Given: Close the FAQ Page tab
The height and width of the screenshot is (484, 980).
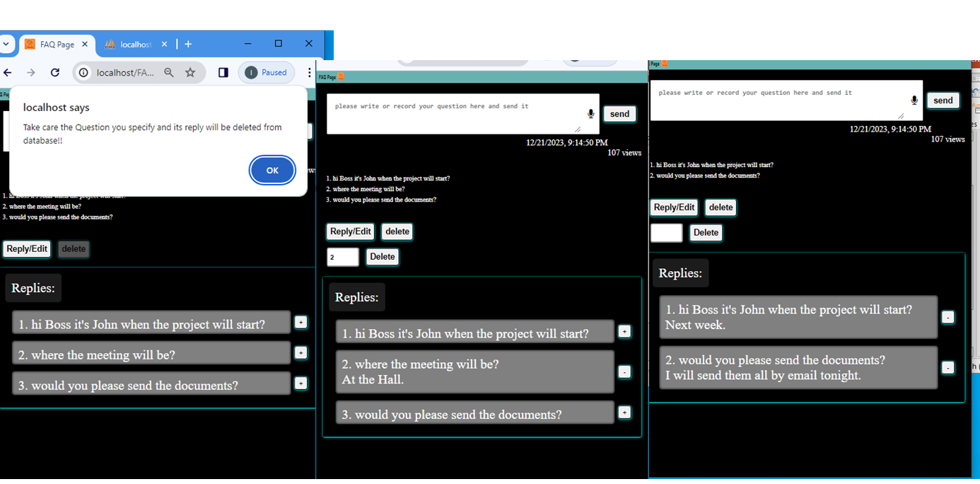Looking at the screenshot, I should tap(84, 44).
